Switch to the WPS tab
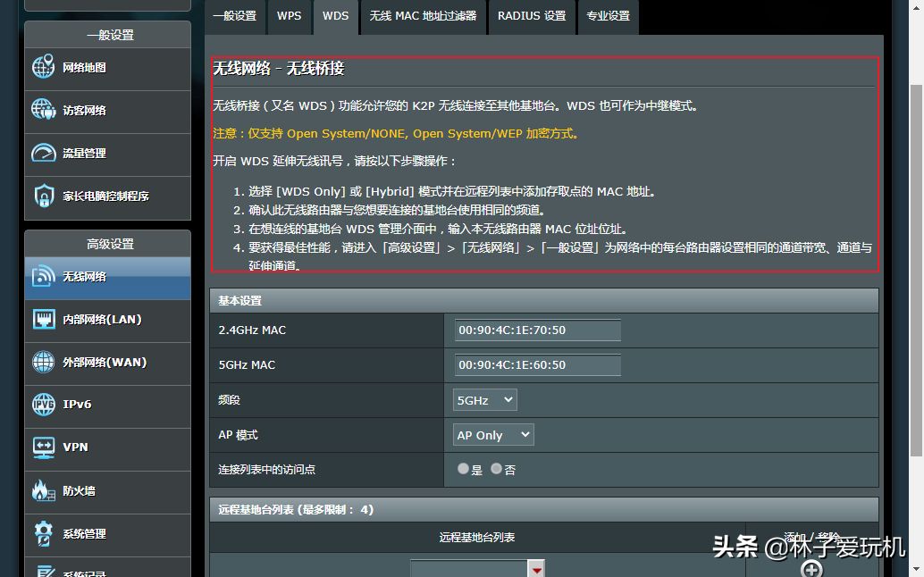Viewport: 924px width, 577px height. pos(289,16)
